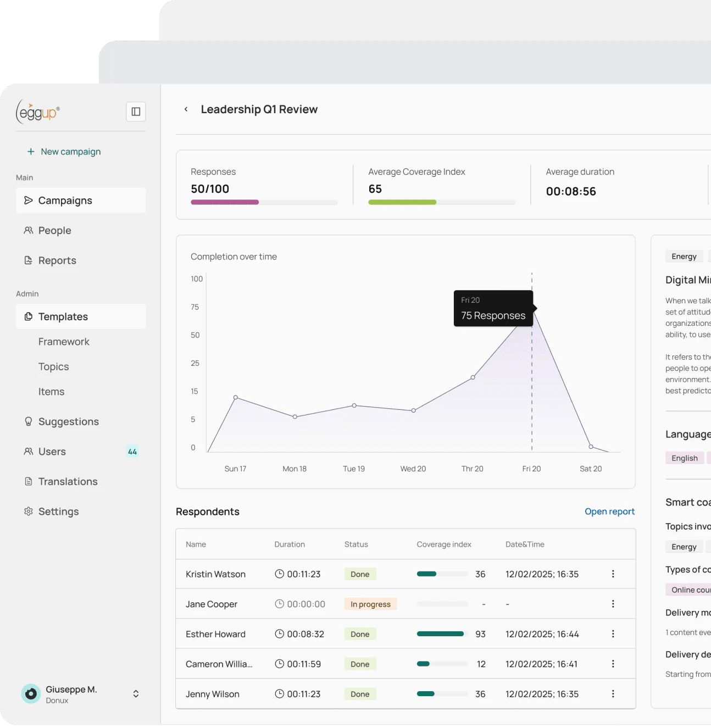Open the options menu for Esther Howard
711x728 pixels.
pos(613,634)
